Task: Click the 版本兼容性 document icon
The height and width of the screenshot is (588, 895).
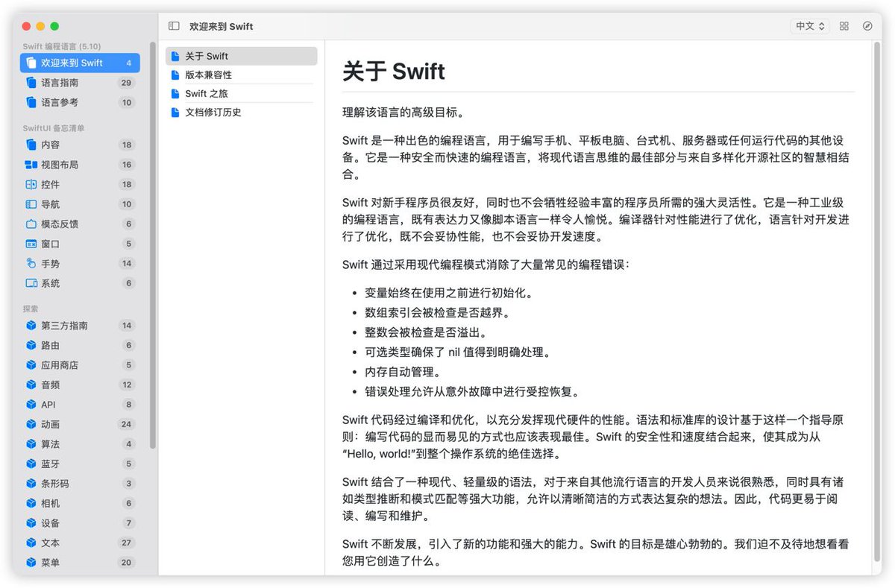Action: pos(175,75)
